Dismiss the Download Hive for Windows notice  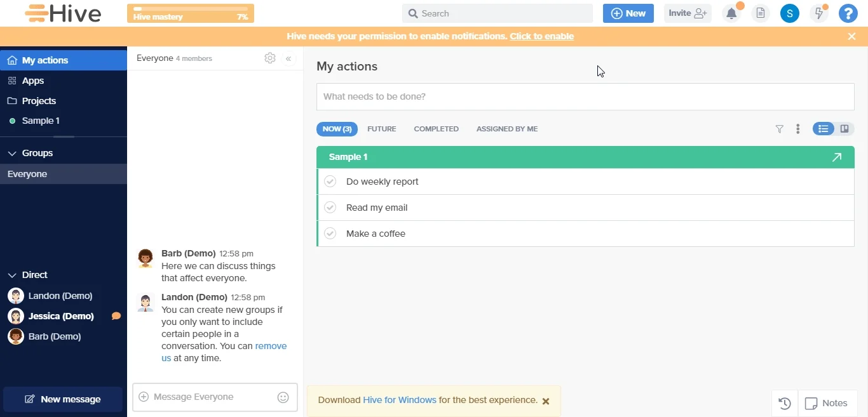[x=546, y=401]
